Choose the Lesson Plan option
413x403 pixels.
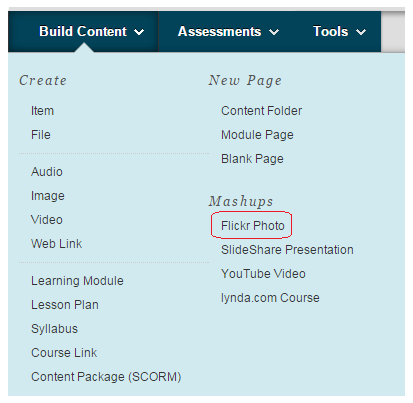coord(65,305)
